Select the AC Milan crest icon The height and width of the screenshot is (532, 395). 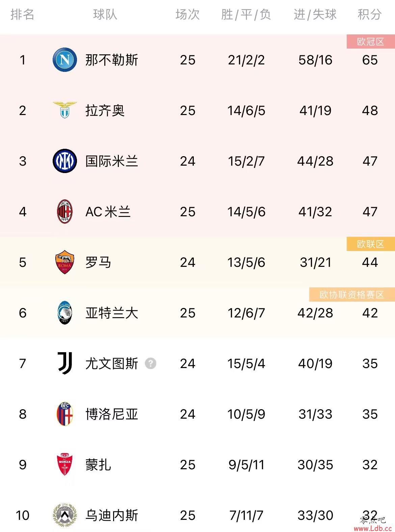tap(65, 212)
